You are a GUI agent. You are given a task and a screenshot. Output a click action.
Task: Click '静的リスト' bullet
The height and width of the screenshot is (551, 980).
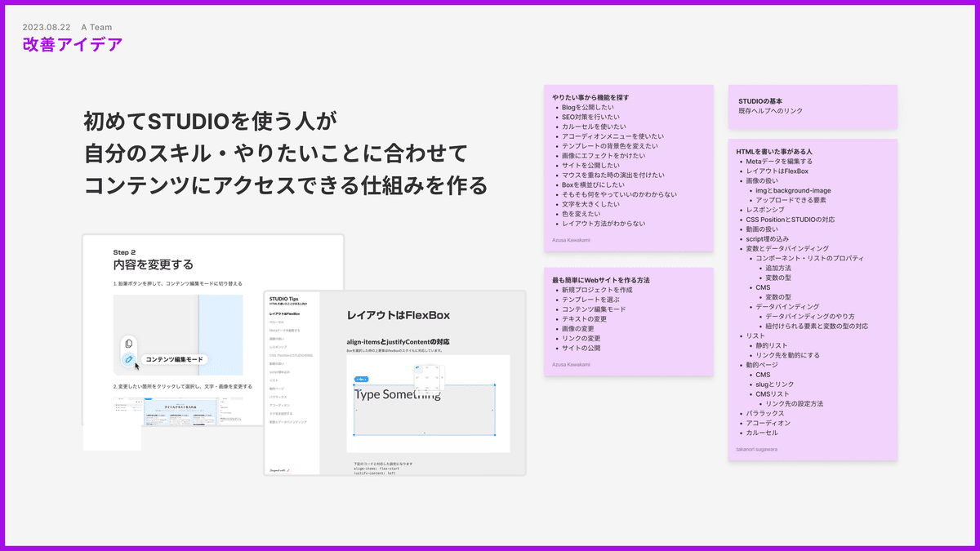pos(772,345)
